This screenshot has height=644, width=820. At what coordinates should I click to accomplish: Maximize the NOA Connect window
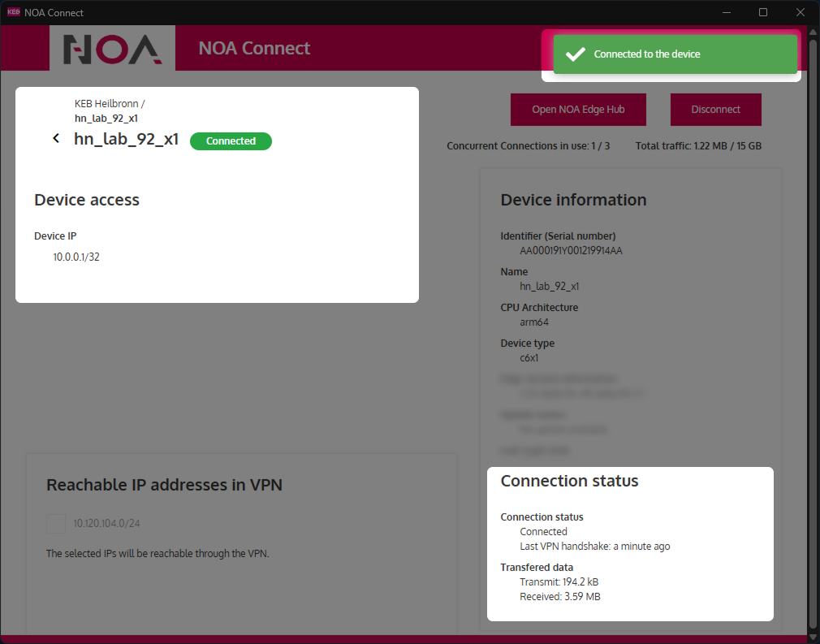point(763,12)
